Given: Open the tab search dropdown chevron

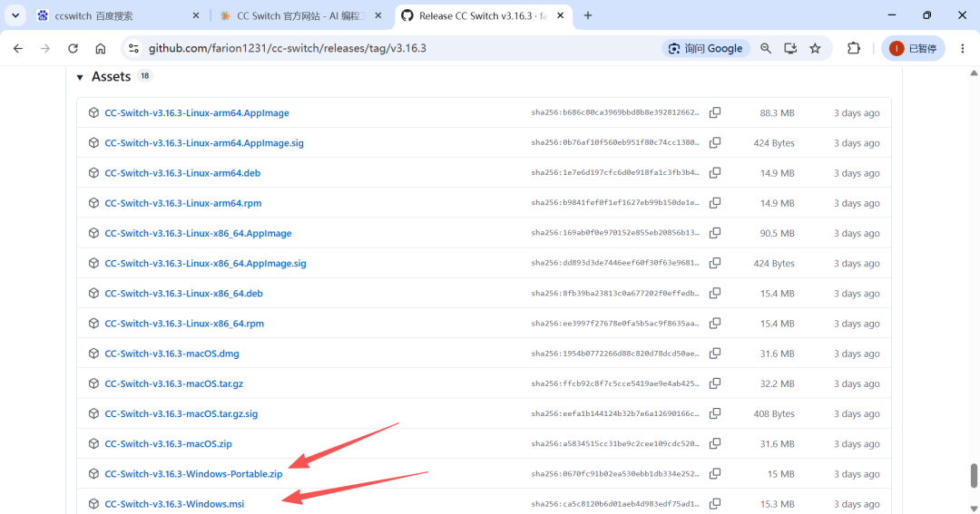Looking at the screenshot, I should tap(15, 15).
